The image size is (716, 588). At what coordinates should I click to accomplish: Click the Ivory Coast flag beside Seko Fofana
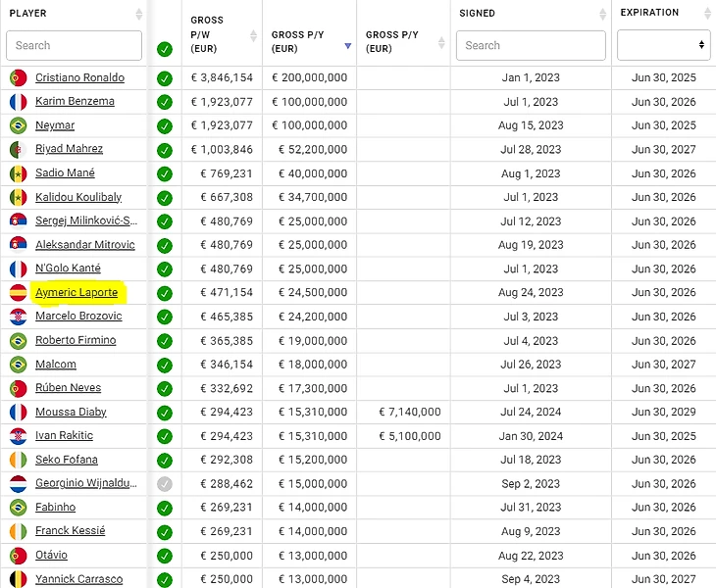pyautogui.click(x=18, y=460)
